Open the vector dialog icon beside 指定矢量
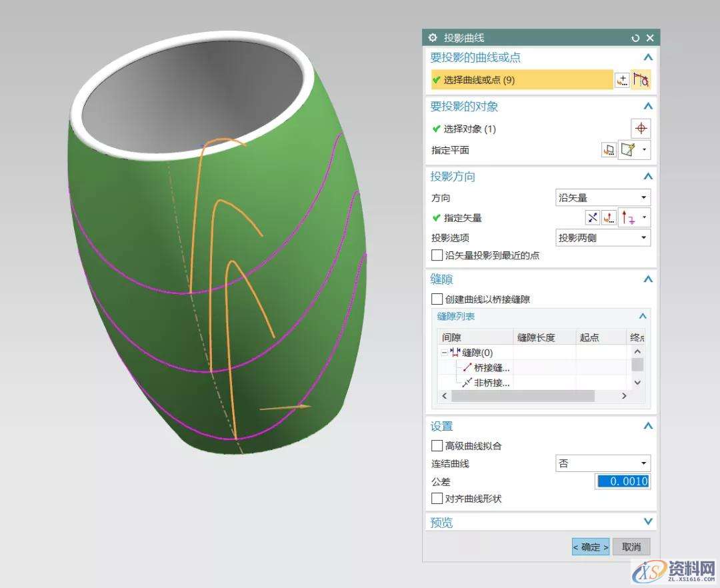Screen dimensions: 720x588 (609, 217)
